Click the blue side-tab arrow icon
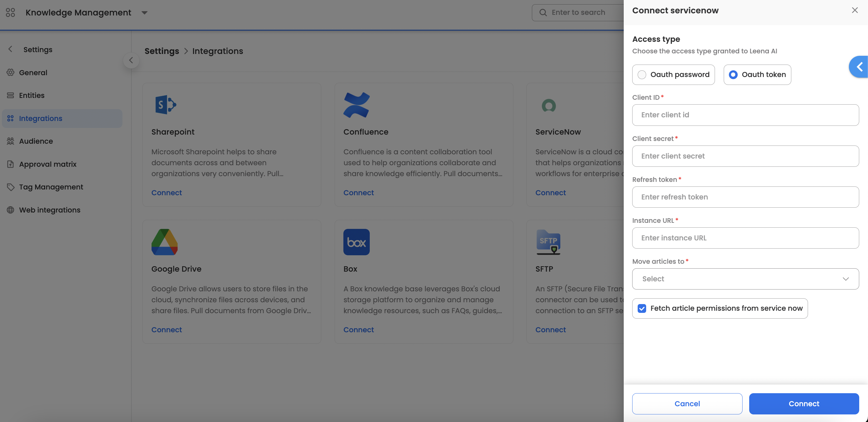This screenshot has width=868, height=422. tap(859, 67)
